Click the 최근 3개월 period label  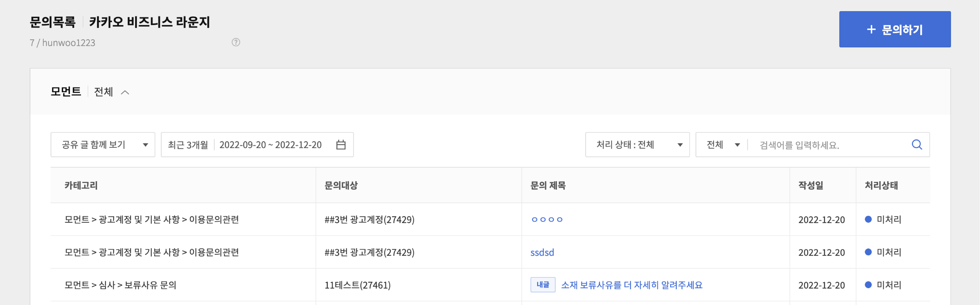coord(188,145)
